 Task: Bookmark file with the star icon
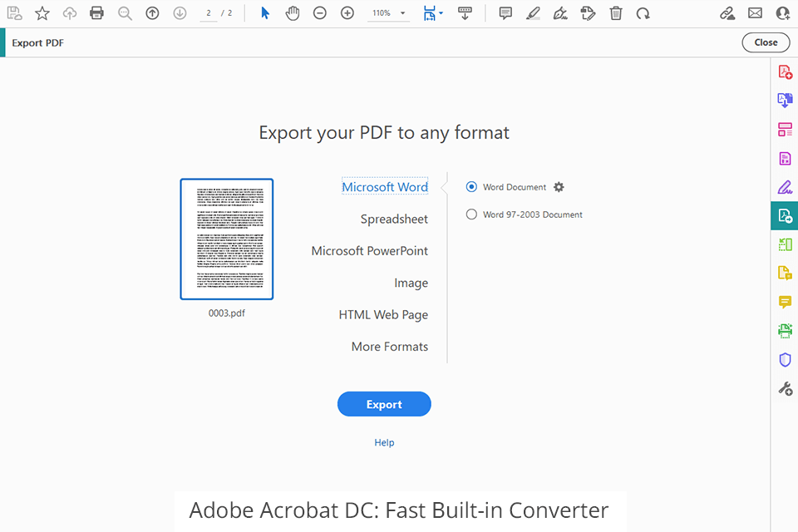point(42,13)
